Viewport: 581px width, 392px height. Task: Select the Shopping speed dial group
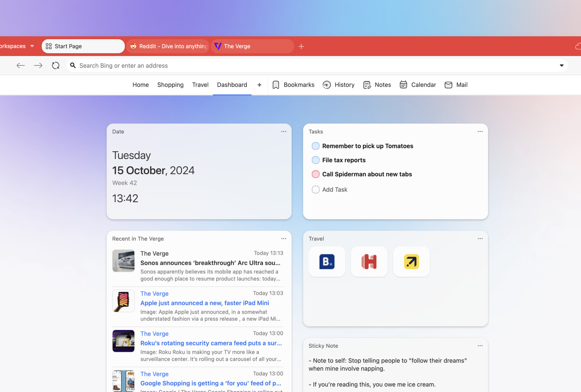click(170, 85)
